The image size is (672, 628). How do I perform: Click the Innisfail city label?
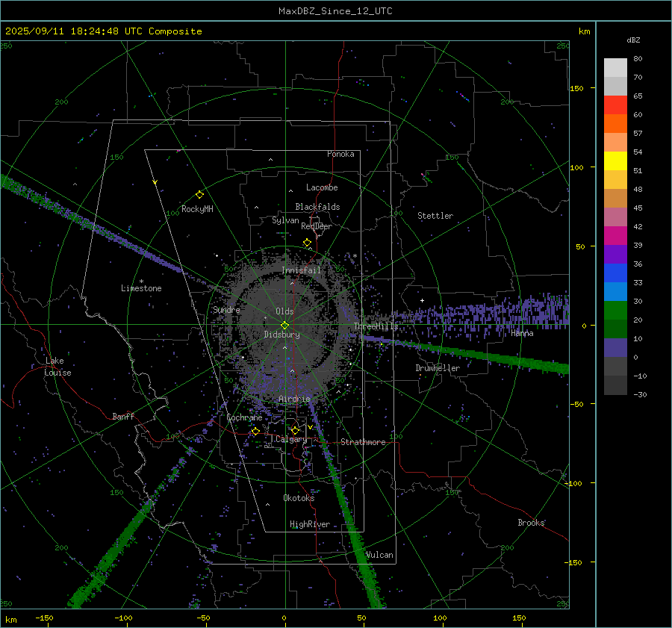coord(301,270)
